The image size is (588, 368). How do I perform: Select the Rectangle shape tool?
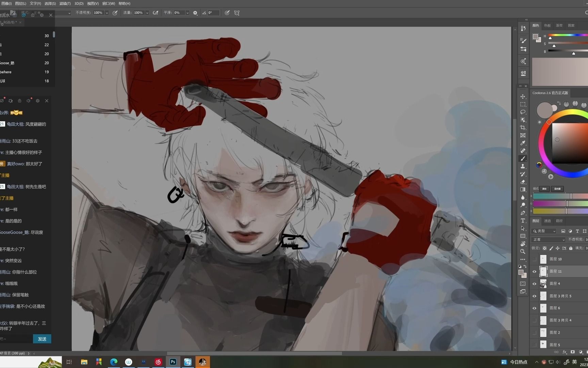(523, 236)
